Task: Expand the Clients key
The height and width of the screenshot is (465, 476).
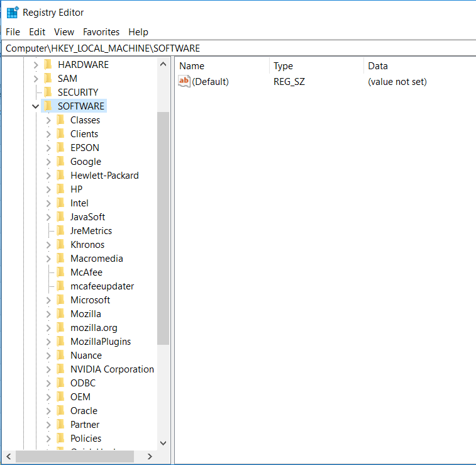Action: [48, 134]
